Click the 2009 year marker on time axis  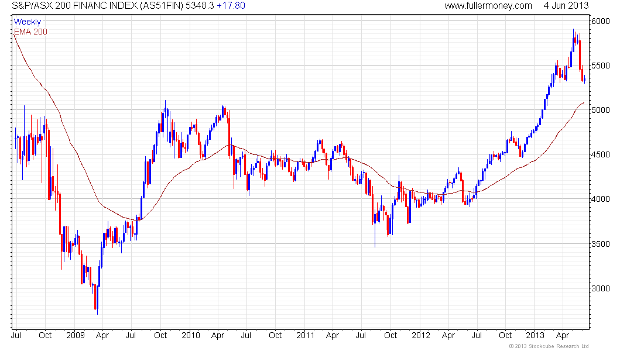pyautogui.click(x=75, y=335)
